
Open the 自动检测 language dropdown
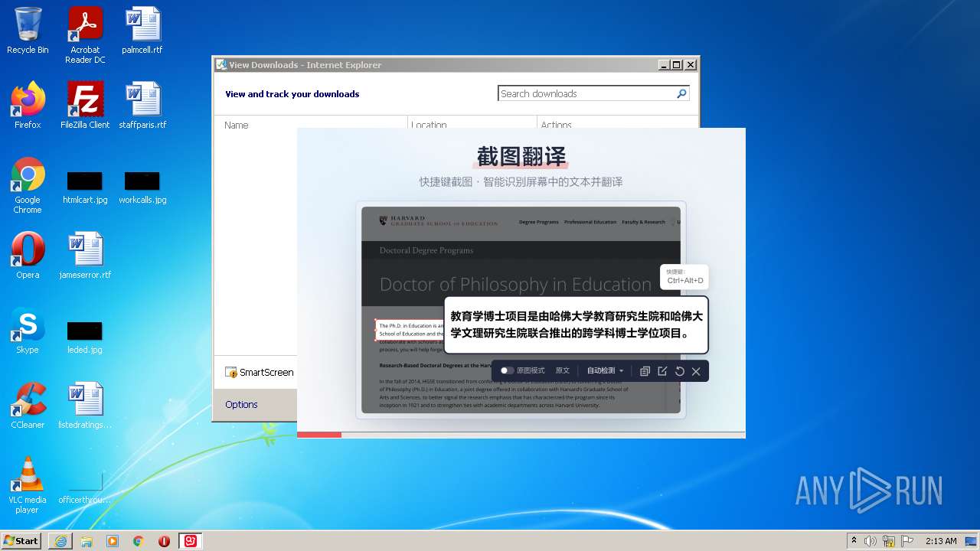[606, 370]
